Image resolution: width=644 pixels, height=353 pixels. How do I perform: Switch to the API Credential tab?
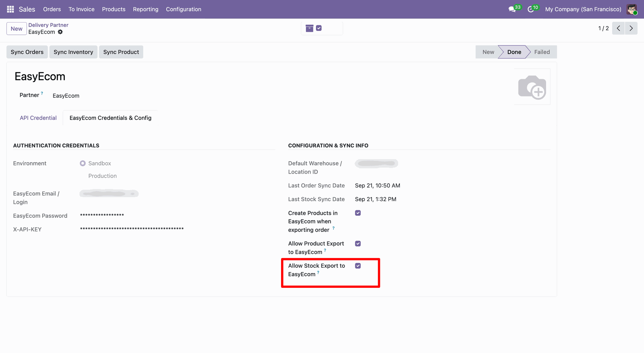click(x=38, y=118)
